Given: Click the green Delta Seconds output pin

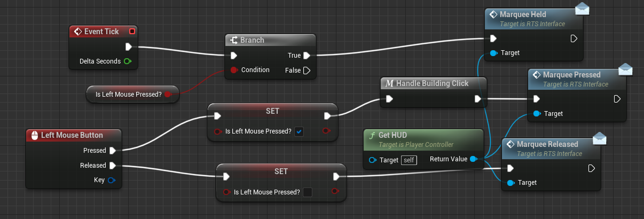Looking at the screenshot, I should (128, 61).
